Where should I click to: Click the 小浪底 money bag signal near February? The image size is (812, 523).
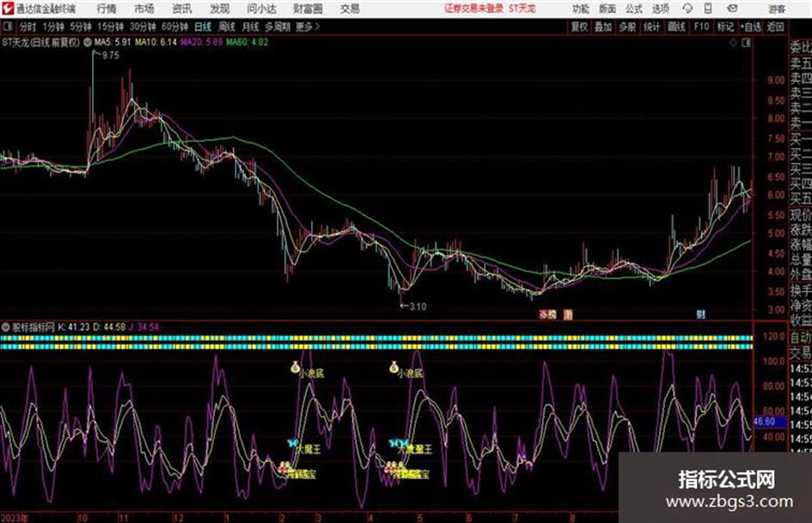pyautogui.click(x=296, y=368)
